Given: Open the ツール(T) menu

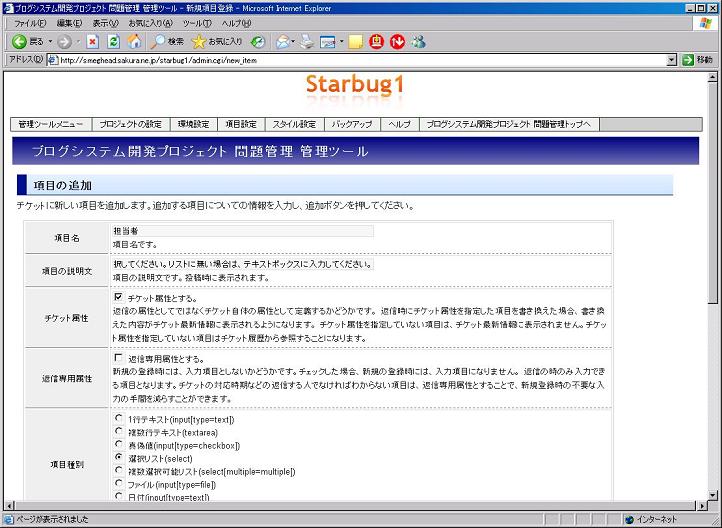Looking at the screenshot, I should tap(197, 23).
